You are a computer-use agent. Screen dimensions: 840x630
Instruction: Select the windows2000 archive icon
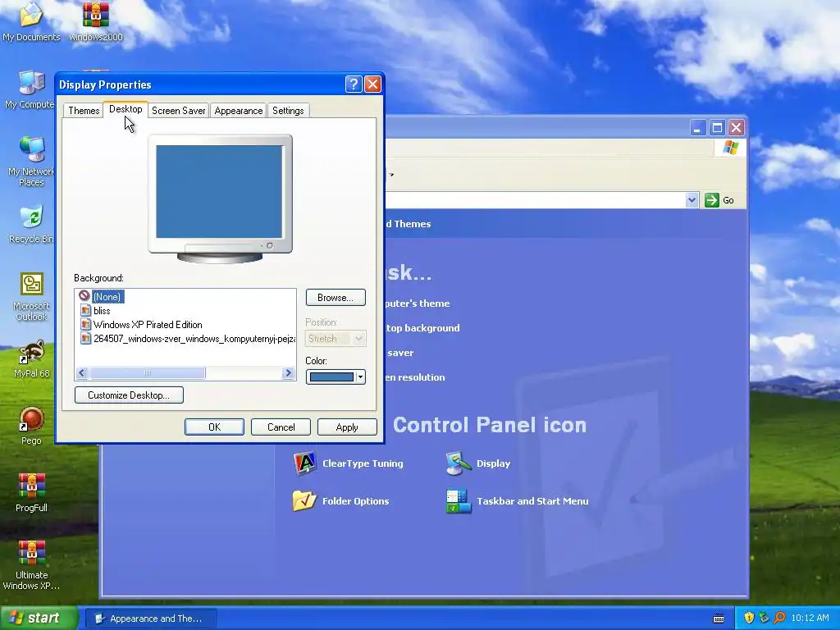96,21
